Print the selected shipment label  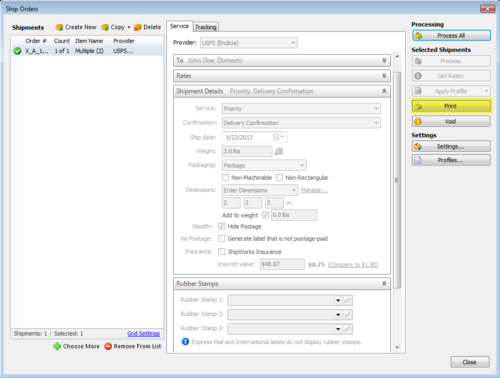coord(451,106)
